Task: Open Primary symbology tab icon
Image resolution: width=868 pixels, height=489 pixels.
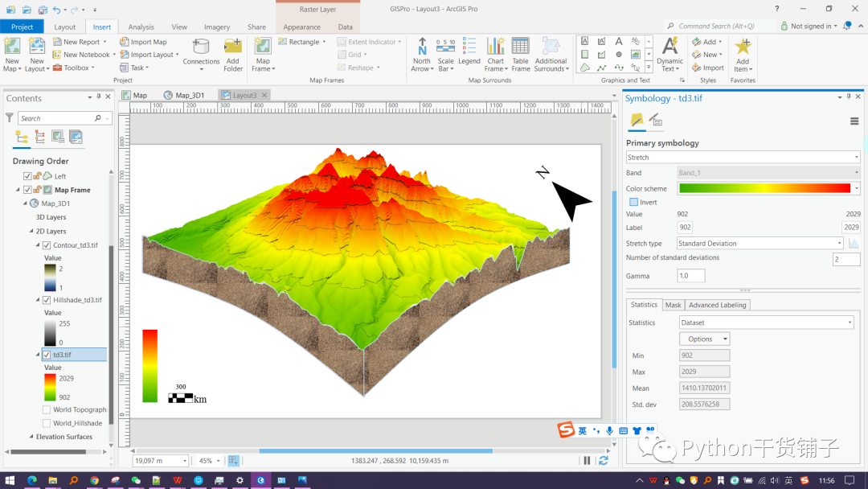Action: (637, 120)
